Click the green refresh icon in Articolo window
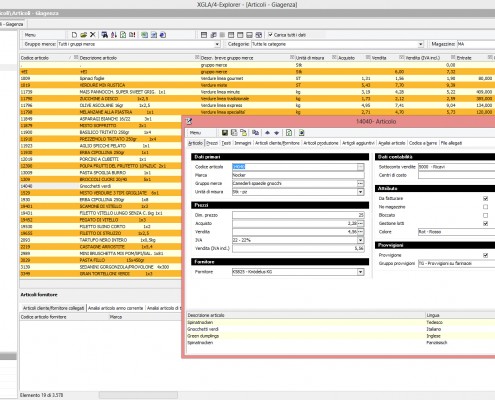The width and height of the screenshot is (495, 400). point(289,133)
